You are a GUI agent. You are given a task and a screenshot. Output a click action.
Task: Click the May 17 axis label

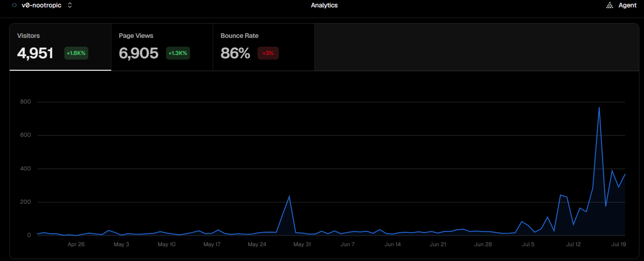coord(212,244)
